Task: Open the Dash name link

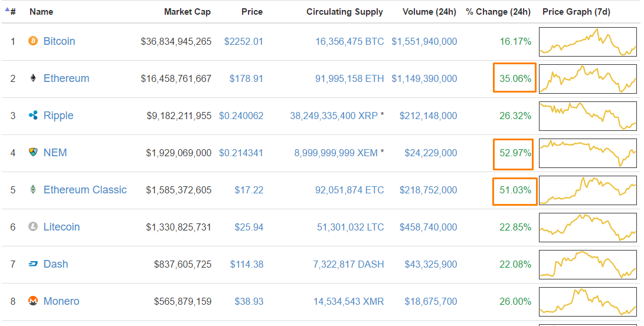Action: [x=55, y=264]
